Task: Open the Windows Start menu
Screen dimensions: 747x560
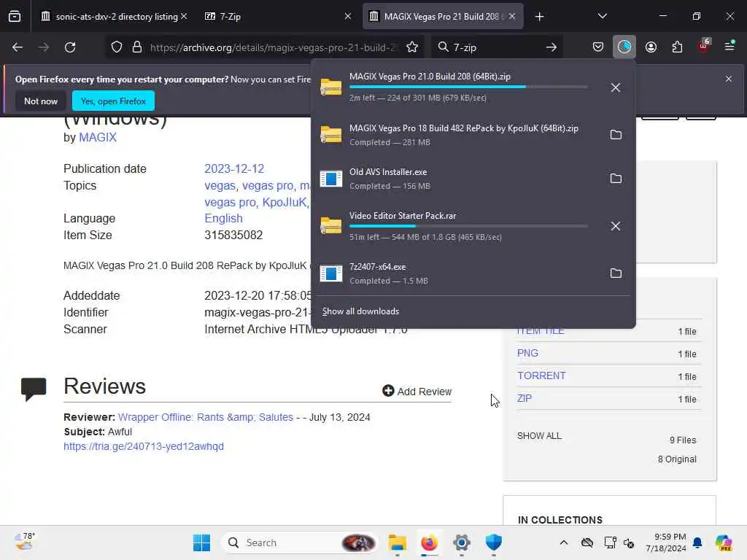Action: [201, 542]
